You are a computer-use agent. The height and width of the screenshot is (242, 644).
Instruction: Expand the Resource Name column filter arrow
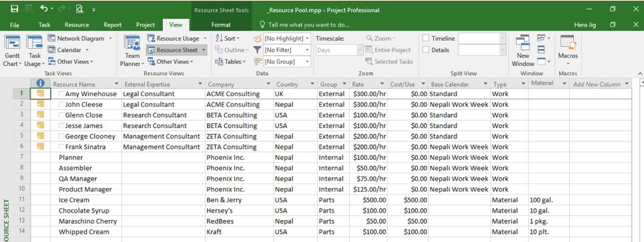117,84
